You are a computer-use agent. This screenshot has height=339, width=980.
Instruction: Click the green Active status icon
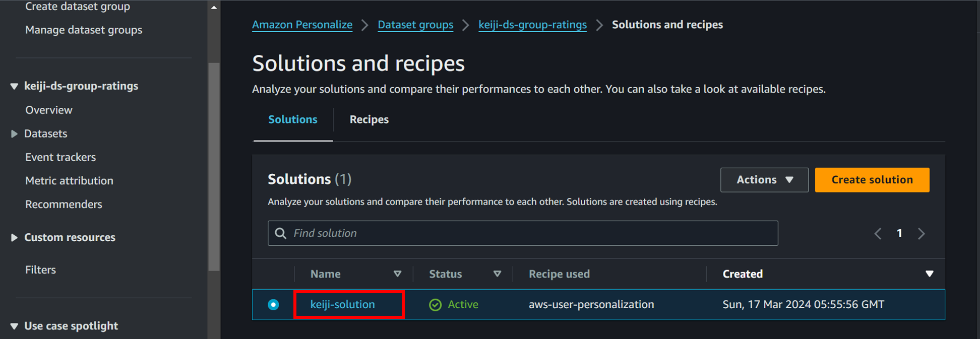(435, 305)
